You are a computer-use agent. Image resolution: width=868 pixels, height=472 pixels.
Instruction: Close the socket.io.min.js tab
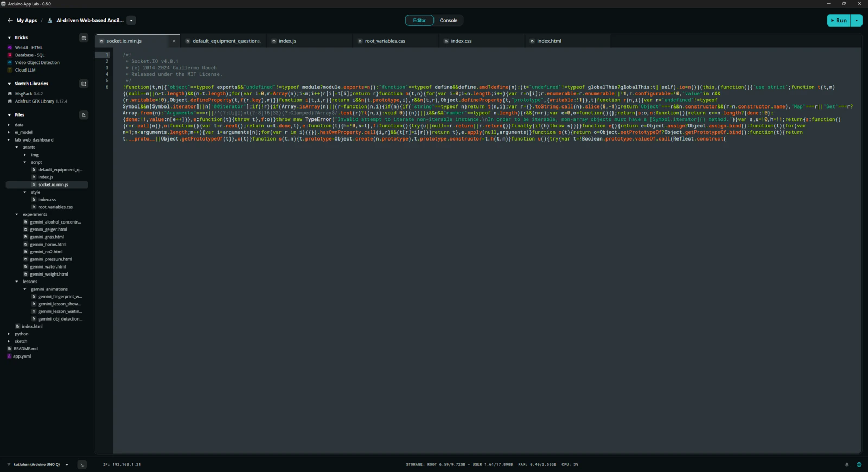(x=174, y=41)
